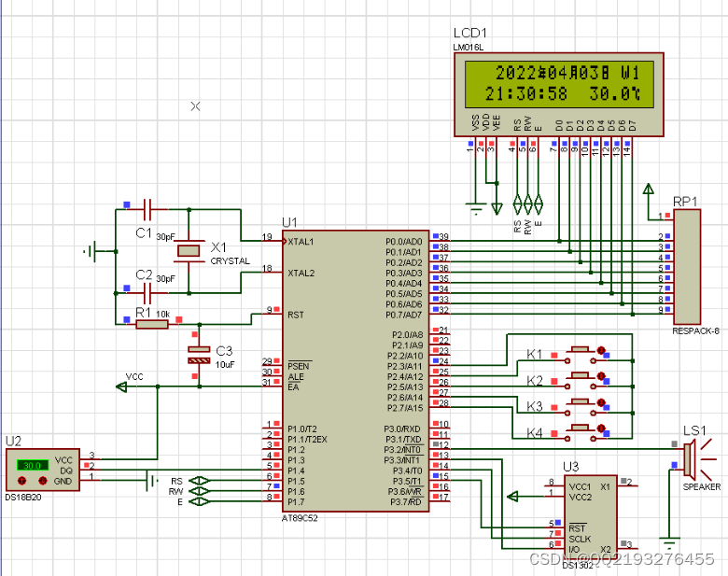Click the CRYSTAL value label
This screenshot has height=576, width=728.
pos(230,261)
